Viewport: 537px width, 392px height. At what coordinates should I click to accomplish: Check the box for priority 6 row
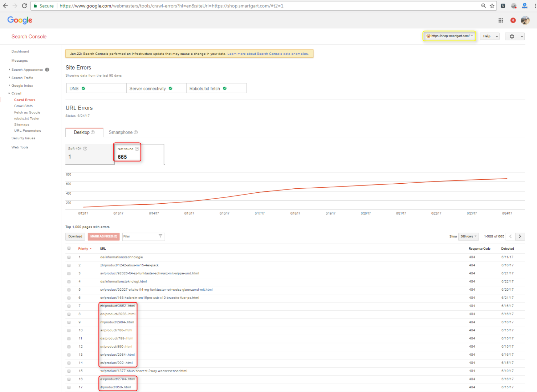(69, 298)
